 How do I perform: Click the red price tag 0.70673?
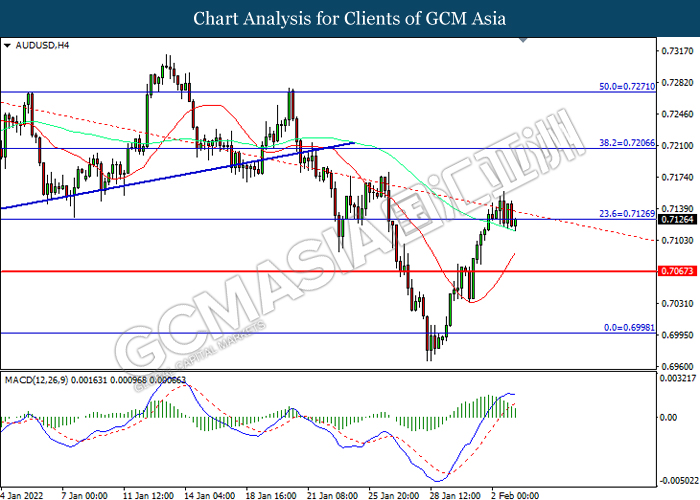(x=677, y=271)
